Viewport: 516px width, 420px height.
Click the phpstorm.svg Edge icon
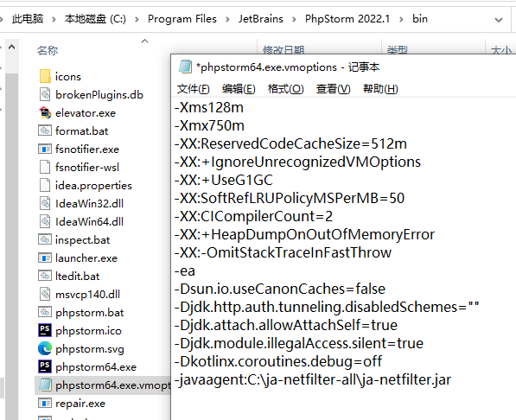pos(45,348)
